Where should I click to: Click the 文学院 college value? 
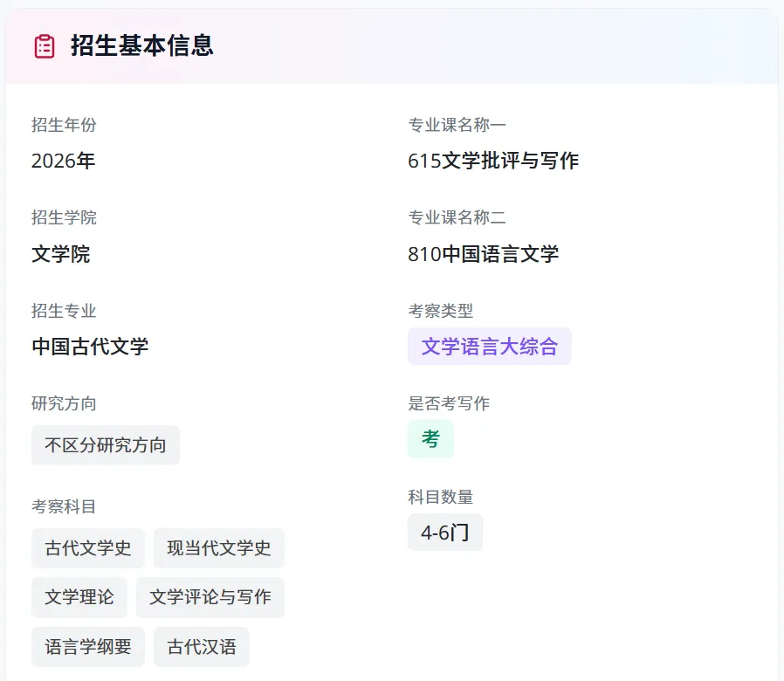[x=60, y=253]
